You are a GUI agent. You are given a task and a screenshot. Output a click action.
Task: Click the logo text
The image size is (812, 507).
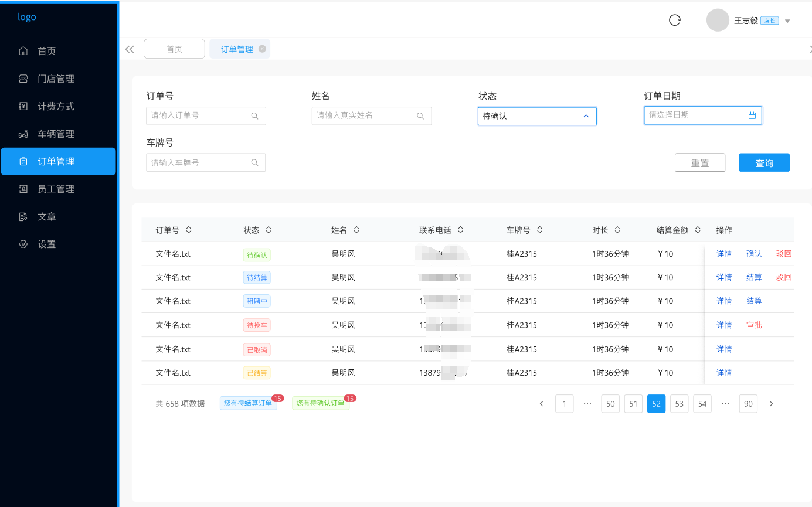coord(27,16)
